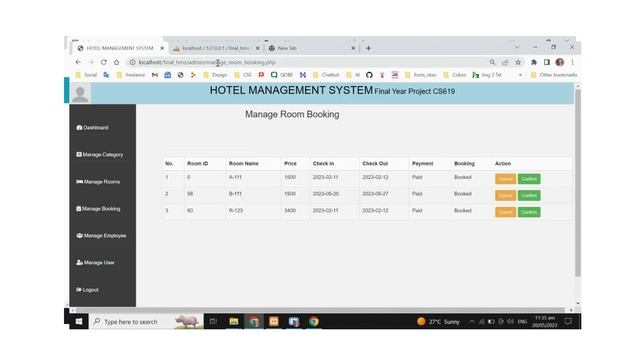Open the Gmail bookmark

click(x=155, y=75)
